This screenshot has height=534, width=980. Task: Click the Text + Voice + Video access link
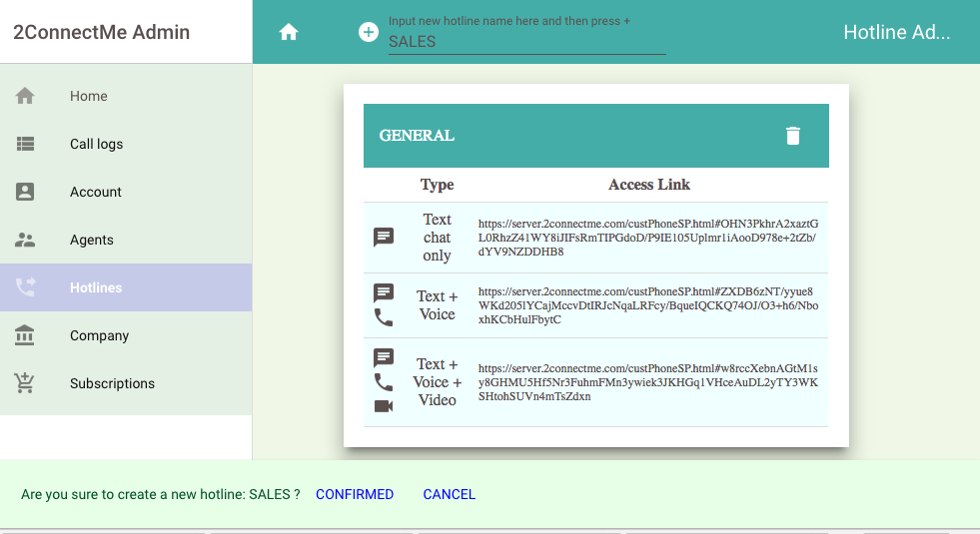point(647,382)
